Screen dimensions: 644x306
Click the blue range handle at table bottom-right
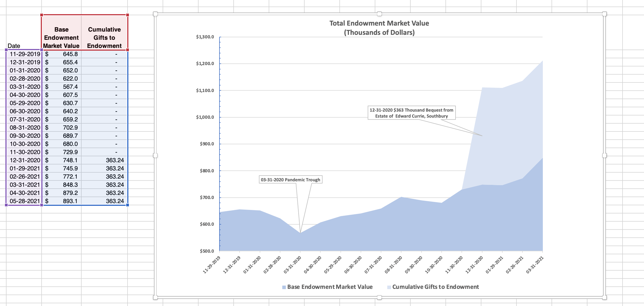click(x=128, y=205)
